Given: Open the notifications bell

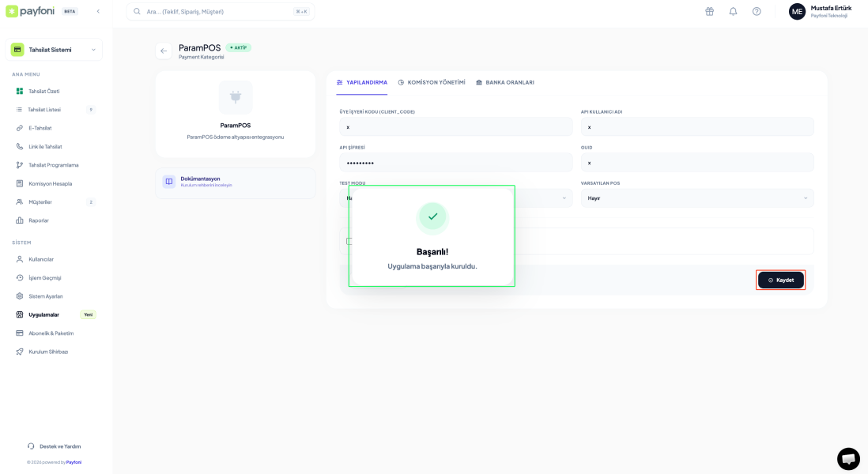Looking at the screenshot, I should (733, 11).
